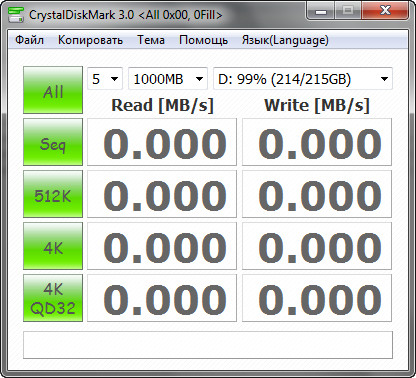Image resolution: width=416 pixels, height=378 pixels.
Task: Click the empty comment field at the bottom
Action: pos(208,345)
